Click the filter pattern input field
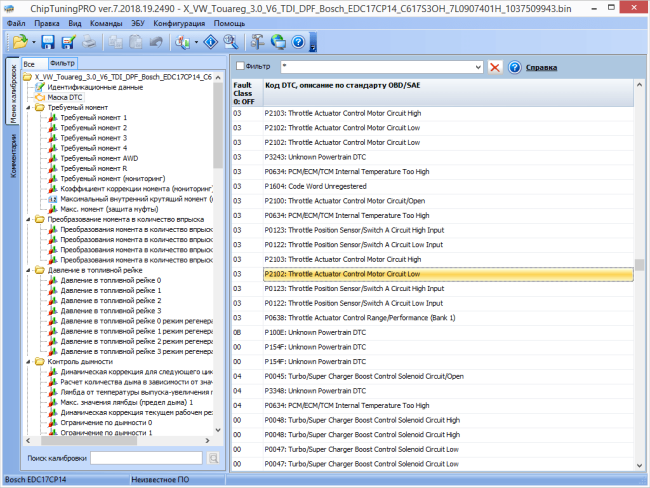Viewport: 650px width, 488px height. [377, 67]
